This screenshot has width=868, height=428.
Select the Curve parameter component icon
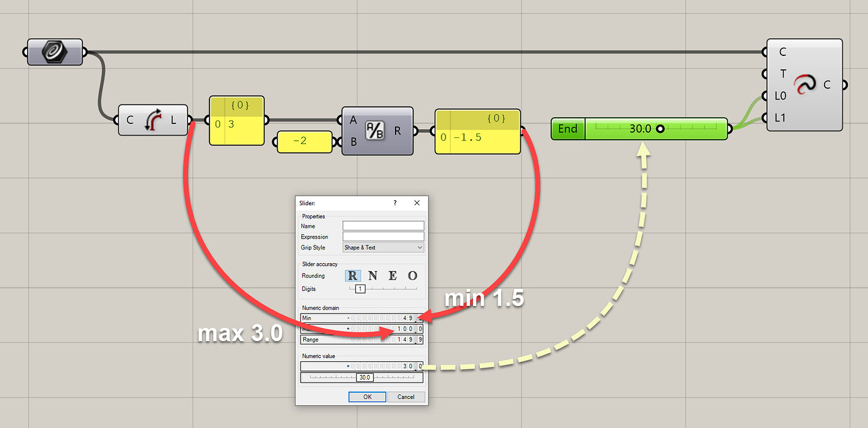coord(54,52)
